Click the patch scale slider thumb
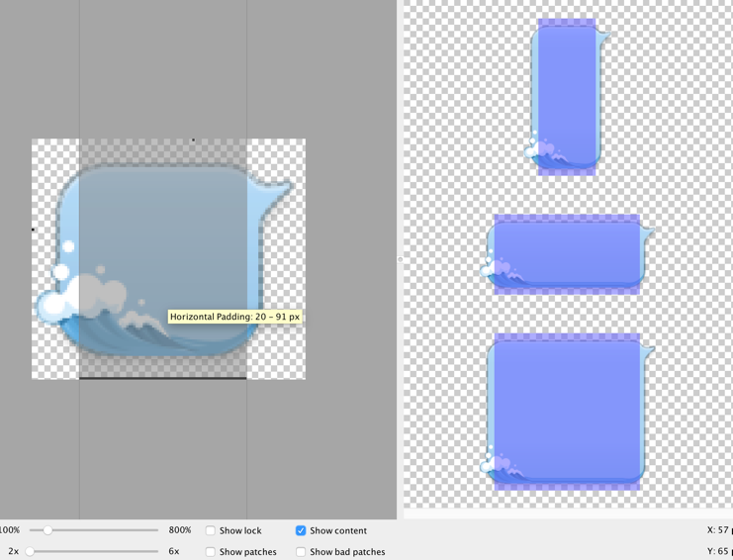 tap(30, 551)
